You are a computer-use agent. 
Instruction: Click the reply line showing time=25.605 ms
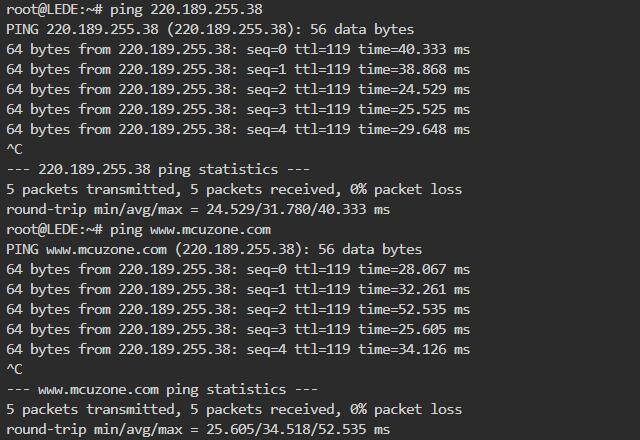238,329
